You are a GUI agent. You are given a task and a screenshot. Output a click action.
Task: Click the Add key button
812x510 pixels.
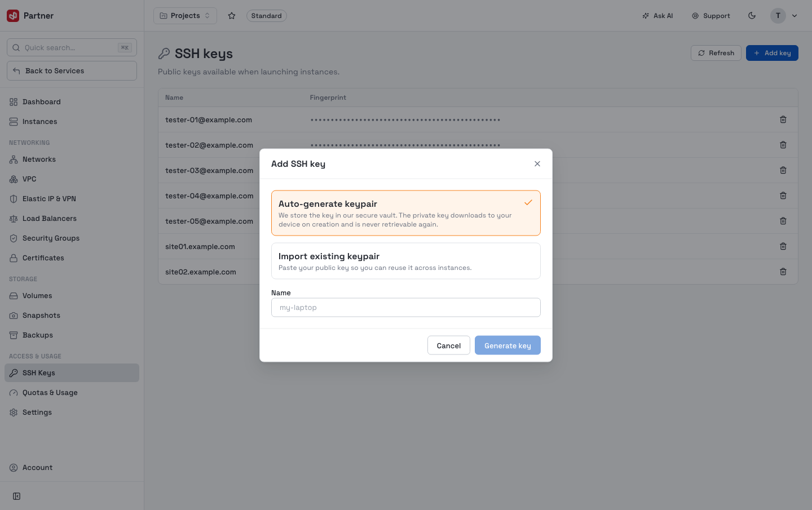coord(772,53)
